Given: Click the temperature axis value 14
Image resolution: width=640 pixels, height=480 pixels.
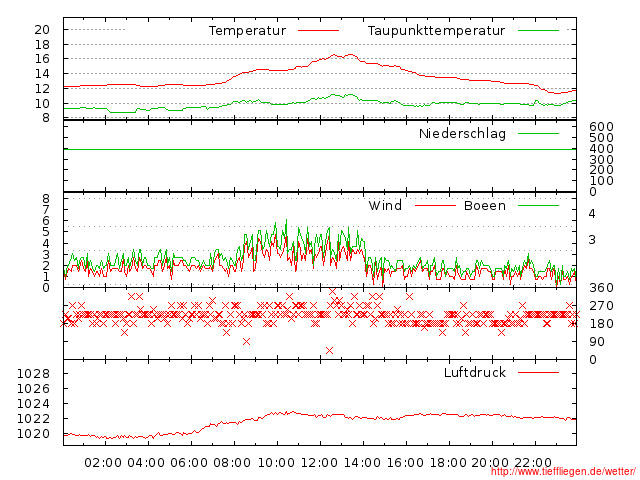Looking at the screenshot, I should tap(42, 74).
